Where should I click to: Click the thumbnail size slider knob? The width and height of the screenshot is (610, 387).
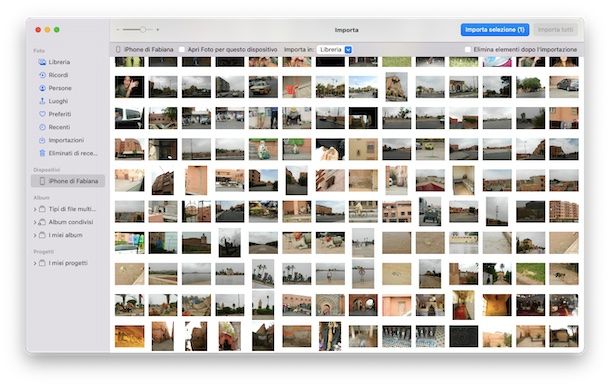point(143,30)
